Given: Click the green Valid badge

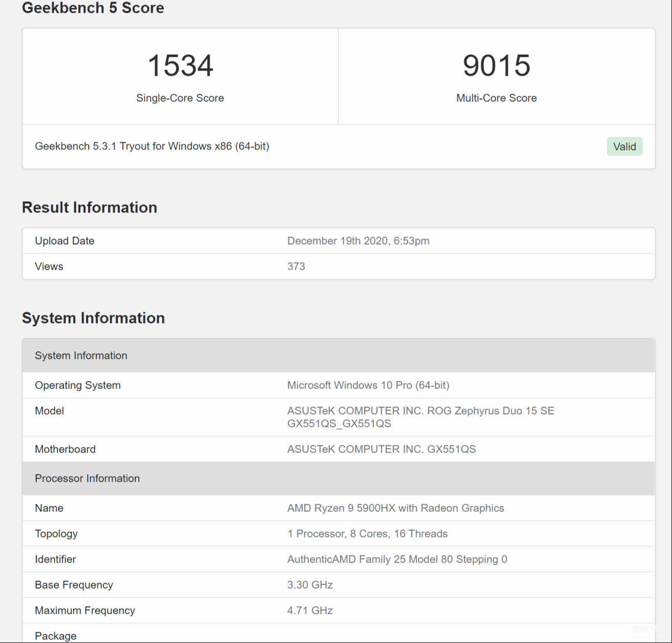Looking at the screenshot, I should (x=624, y=146).
